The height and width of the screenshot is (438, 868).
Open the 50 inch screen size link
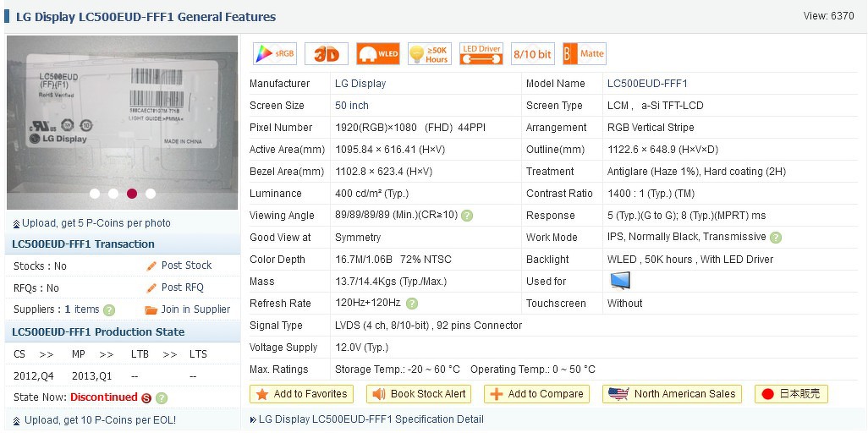(352, 106)
